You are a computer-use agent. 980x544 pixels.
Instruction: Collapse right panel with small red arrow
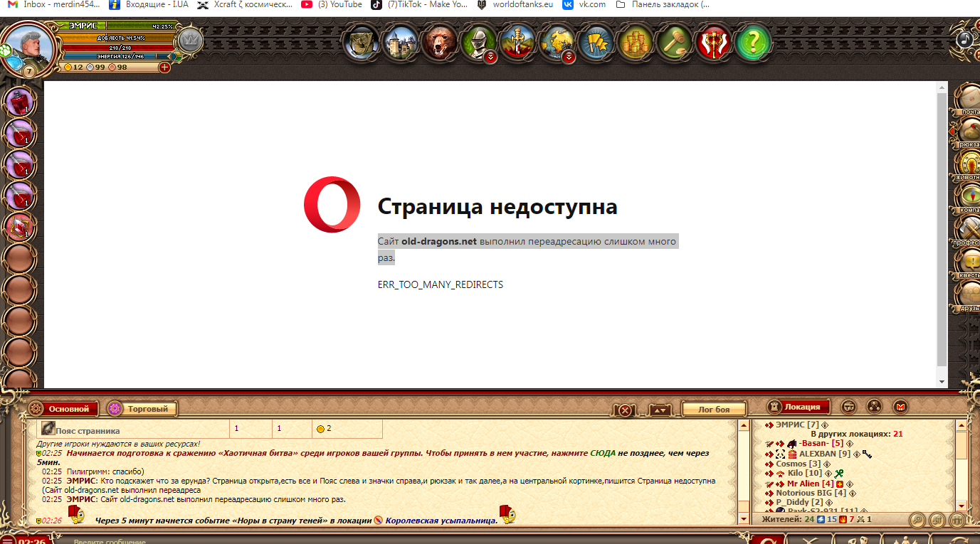(x=952, y=132)
